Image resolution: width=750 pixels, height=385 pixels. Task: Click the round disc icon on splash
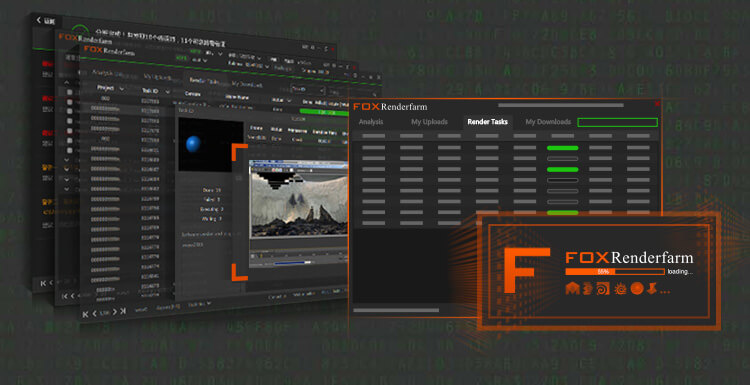click(636, 288)
